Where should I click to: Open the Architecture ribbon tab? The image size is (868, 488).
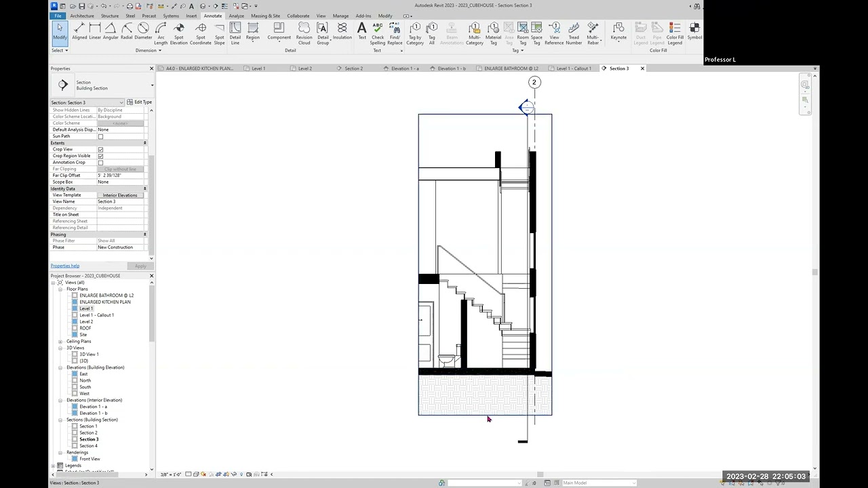(x=82, y=16)
